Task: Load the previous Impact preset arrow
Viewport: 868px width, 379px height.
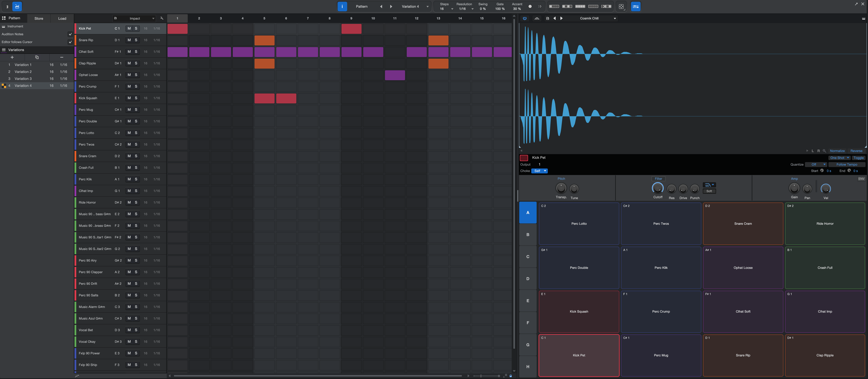Action: coord(555,18)
